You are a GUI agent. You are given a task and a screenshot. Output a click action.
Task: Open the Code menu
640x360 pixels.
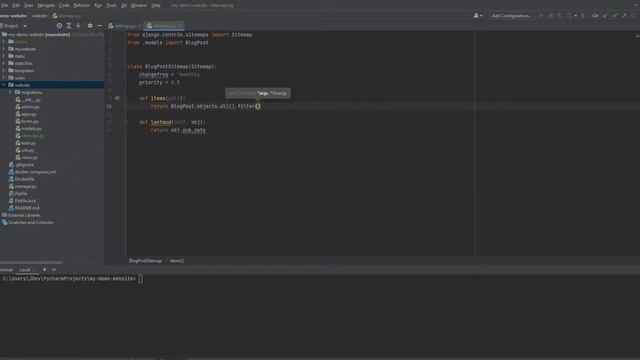point(64,6)
